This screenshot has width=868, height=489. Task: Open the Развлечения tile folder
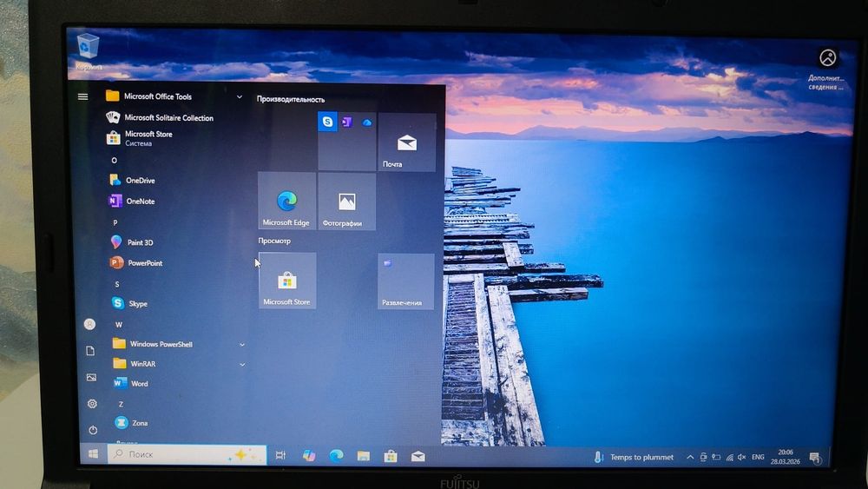pos(405,281)
